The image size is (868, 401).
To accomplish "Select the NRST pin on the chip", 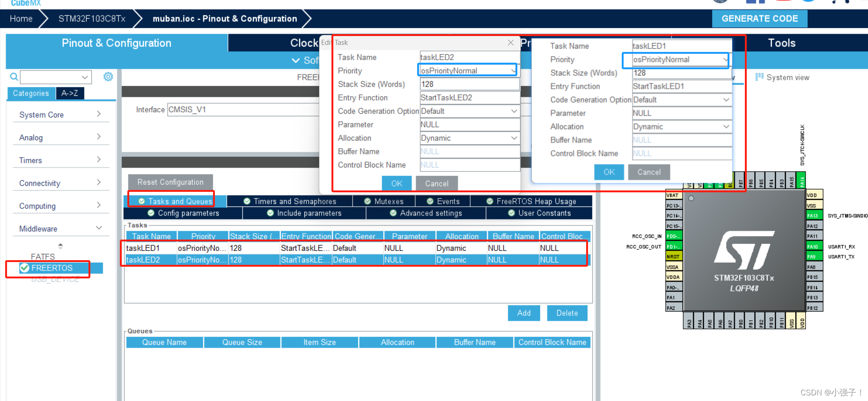I will 674,257.
